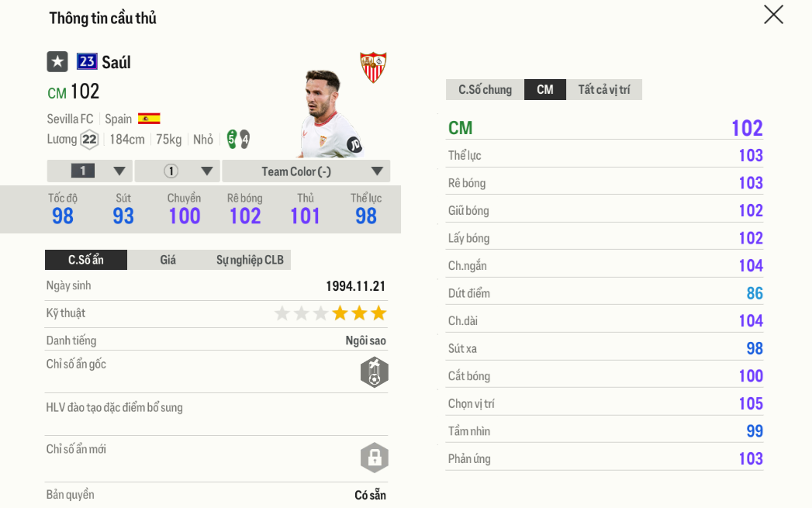Click the locked new hidden trait icon
Image resolution: width=812 pixels, height=508 pixels.
click(374, 458)
